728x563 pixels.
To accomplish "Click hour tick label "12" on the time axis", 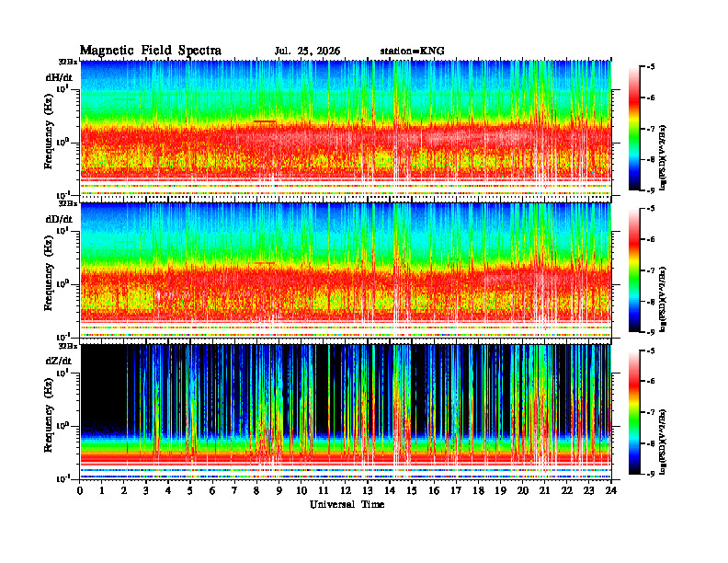I will pos(346,491).
